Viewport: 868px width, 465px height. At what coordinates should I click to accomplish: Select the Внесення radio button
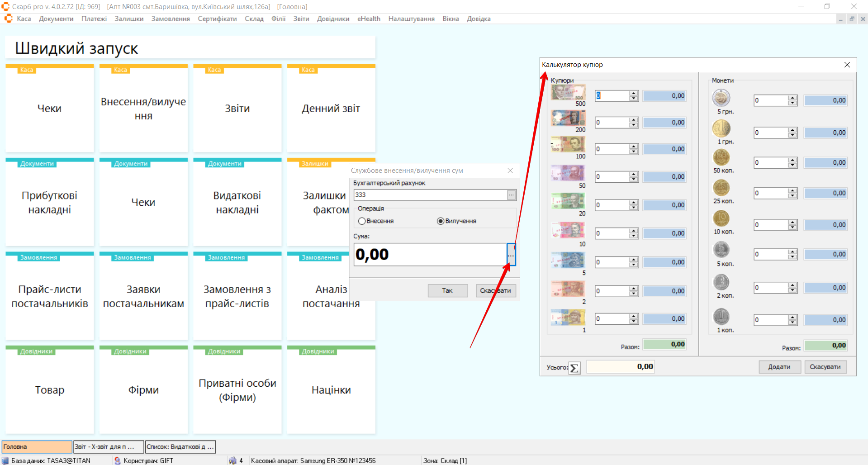click(362, 221)
